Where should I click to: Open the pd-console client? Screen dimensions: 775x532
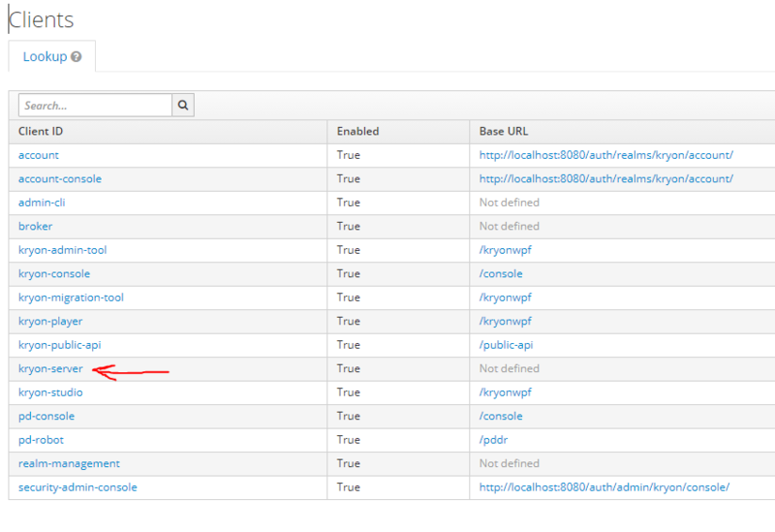[46, 417]
